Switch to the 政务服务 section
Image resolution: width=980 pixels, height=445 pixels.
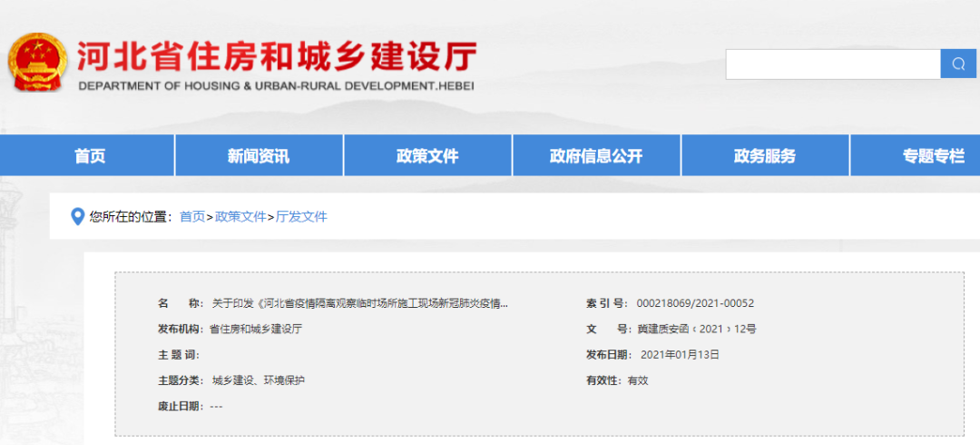(x=765, y=156)
